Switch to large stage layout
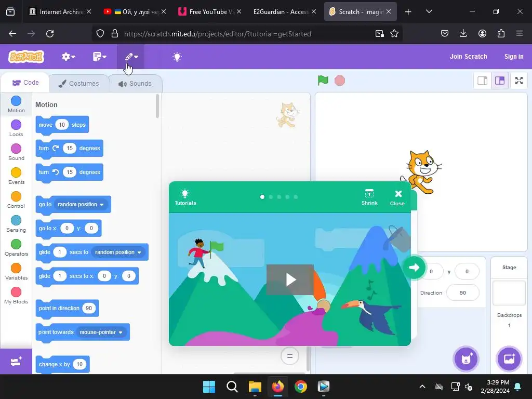This screenshot has height=399, width=532. (500, 81)
